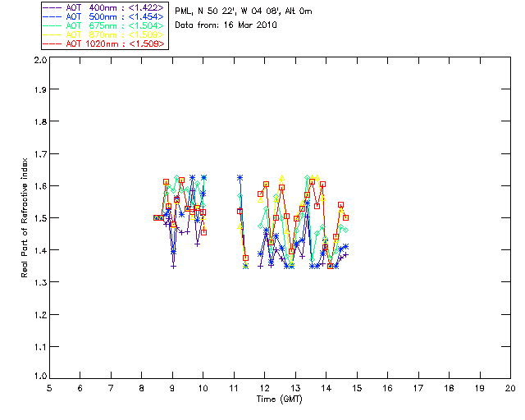This screenshot has height=420, width=525.
Task: Click the last red square data point
Action: [x=346, y=217]
